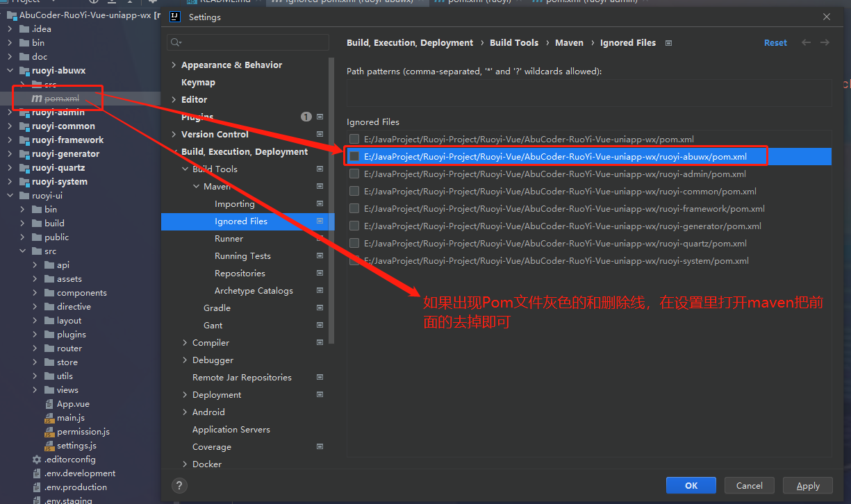
Task: Click the project-scope icon beside Version Control
Action: (x=320, y=134)
